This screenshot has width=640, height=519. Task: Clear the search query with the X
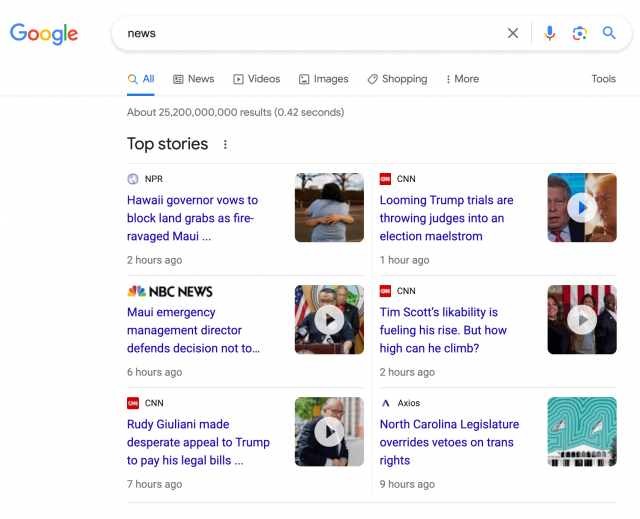[x=513, y=33]
